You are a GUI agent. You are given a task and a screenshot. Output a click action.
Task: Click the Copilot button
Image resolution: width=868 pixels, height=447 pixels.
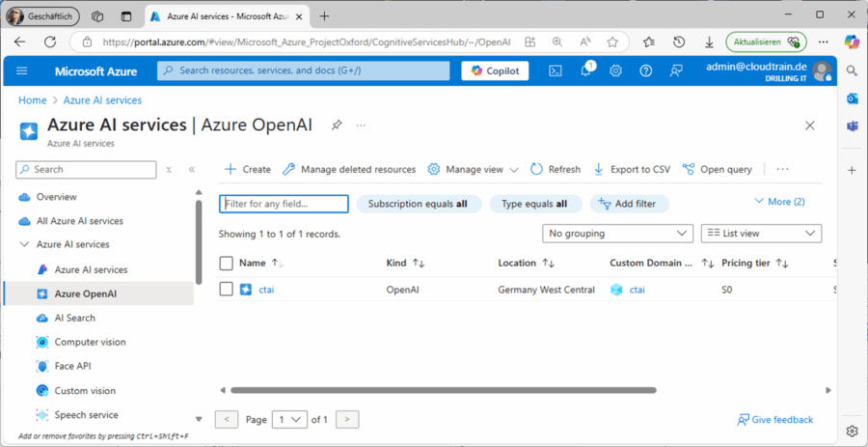point(495,70)
